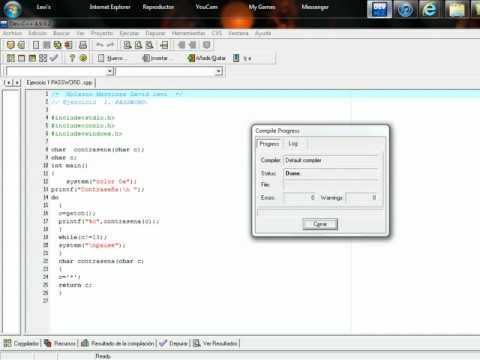Click the Warnings count field in the dialog
Image resolution: width=480 pixels, height=360 pixels.
362,198
